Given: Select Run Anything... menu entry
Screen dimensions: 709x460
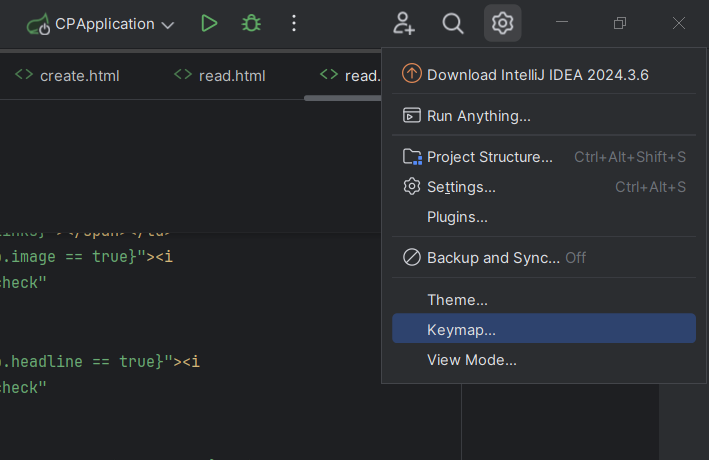Looking at the screenshot, I should pos(544,116).
